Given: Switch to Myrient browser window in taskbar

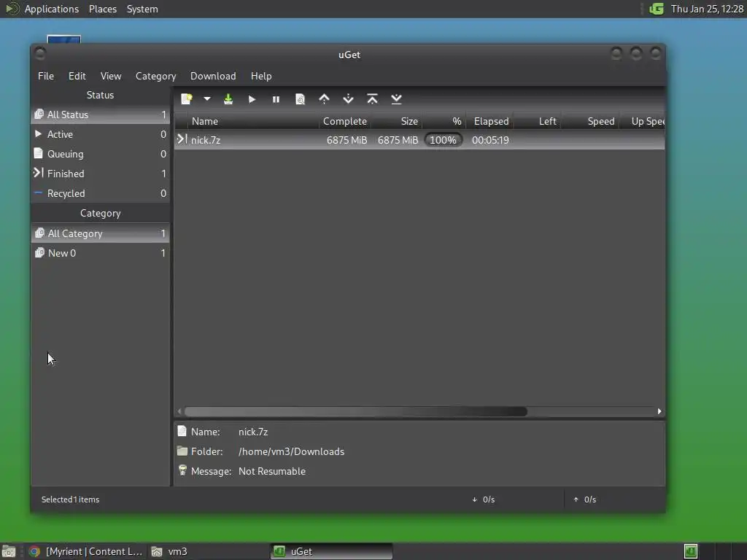Looking at the screenshot, I should [x=86, y=551].
